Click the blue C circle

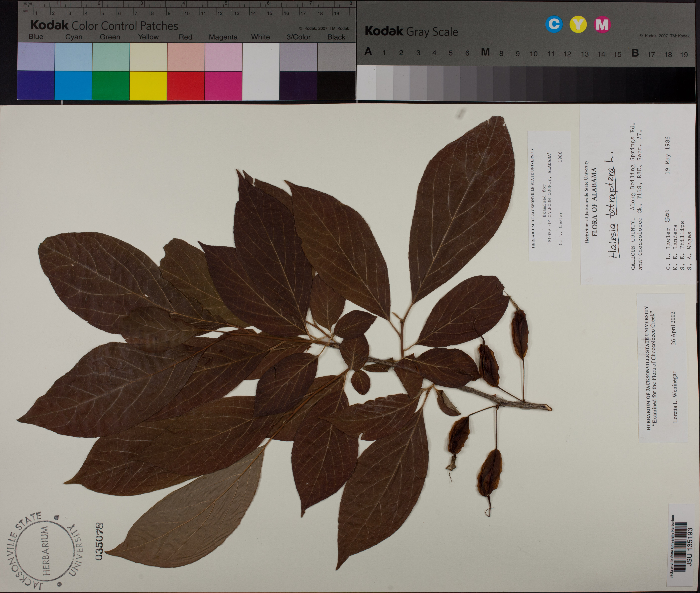554,24
